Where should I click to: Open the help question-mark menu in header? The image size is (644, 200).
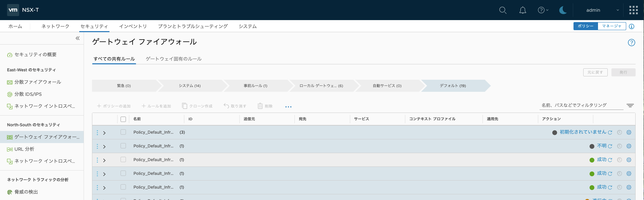(x=543, y=10)
